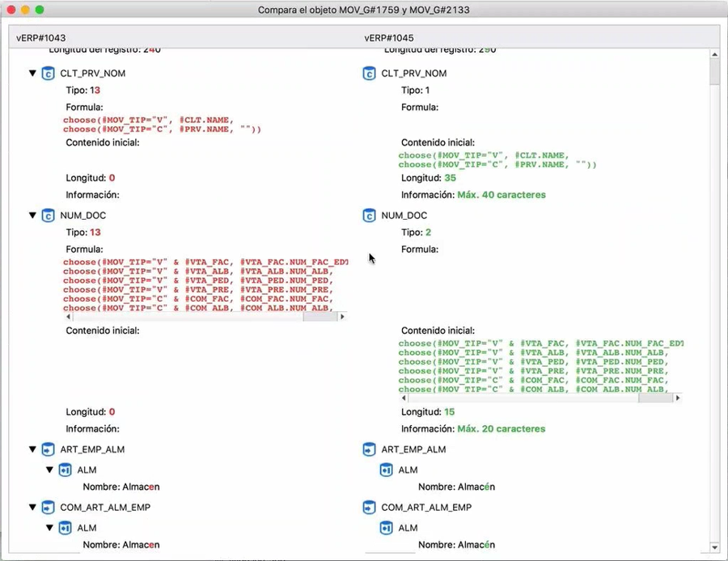Click the vertical scrollbar up arrow
The width and height of the screenshot is (728, 561).
(714, 54)
